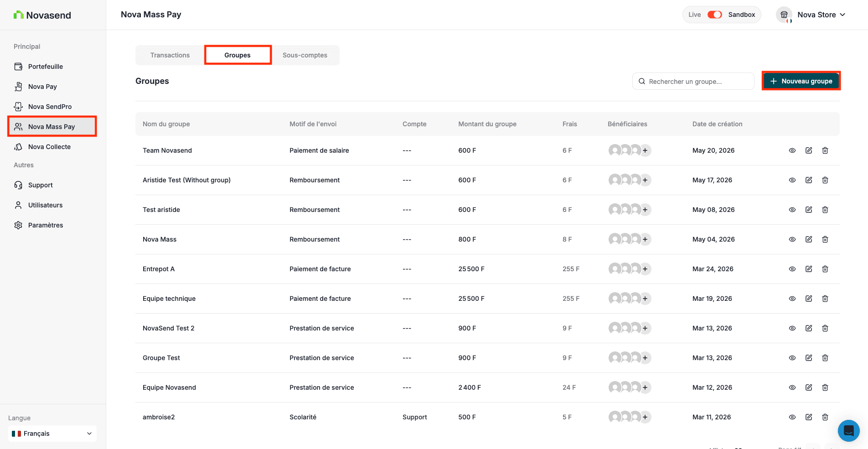Switch to the Groupes tab

pyautogui.click(x=238, y=55)
